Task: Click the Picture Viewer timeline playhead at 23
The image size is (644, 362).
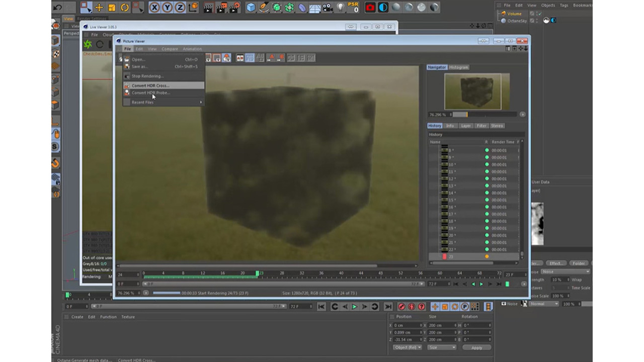Action: 257,274
